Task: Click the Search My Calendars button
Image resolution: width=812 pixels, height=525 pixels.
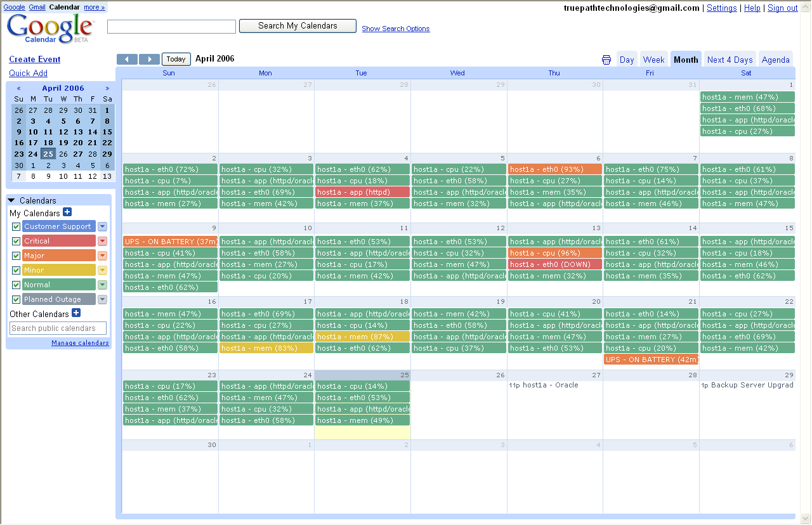Action: pos(298,26)
